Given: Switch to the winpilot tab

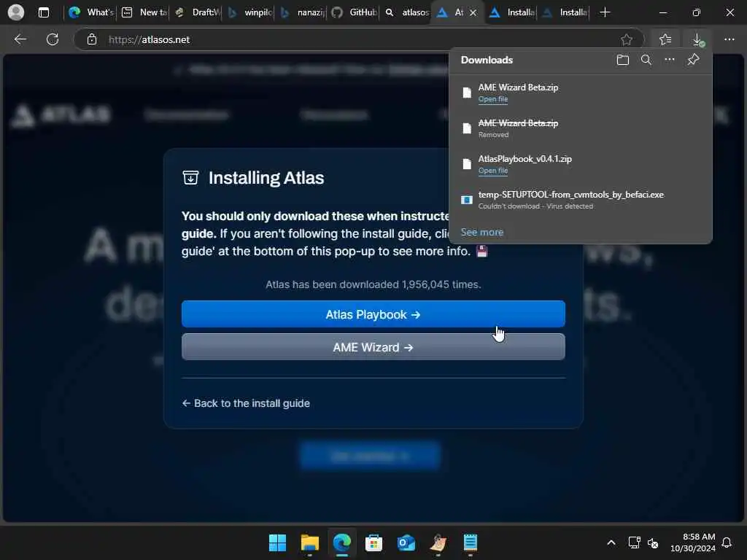Looking at the screenshot, I should coord(249,12).
